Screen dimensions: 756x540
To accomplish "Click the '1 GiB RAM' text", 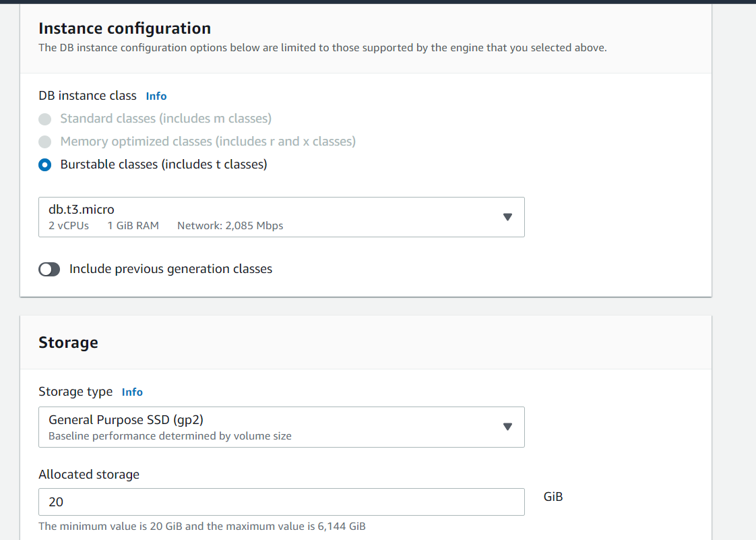I will pyautogui.click(x=133, y=225).
